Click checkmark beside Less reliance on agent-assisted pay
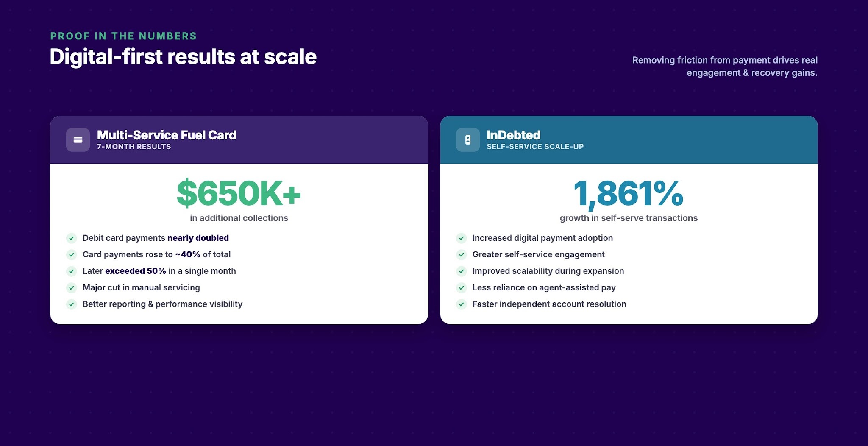This screenshot has height=446, width=868. point(462,288)
